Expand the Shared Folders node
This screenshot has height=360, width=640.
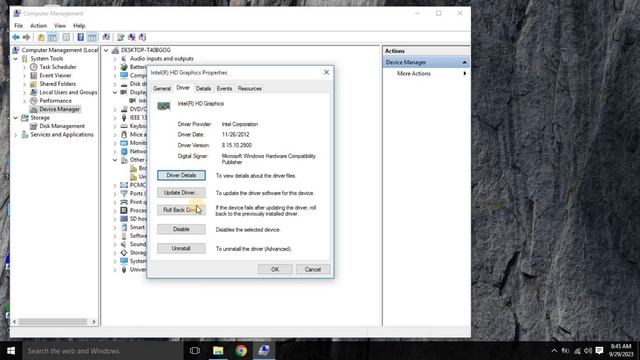click(24, 84)
